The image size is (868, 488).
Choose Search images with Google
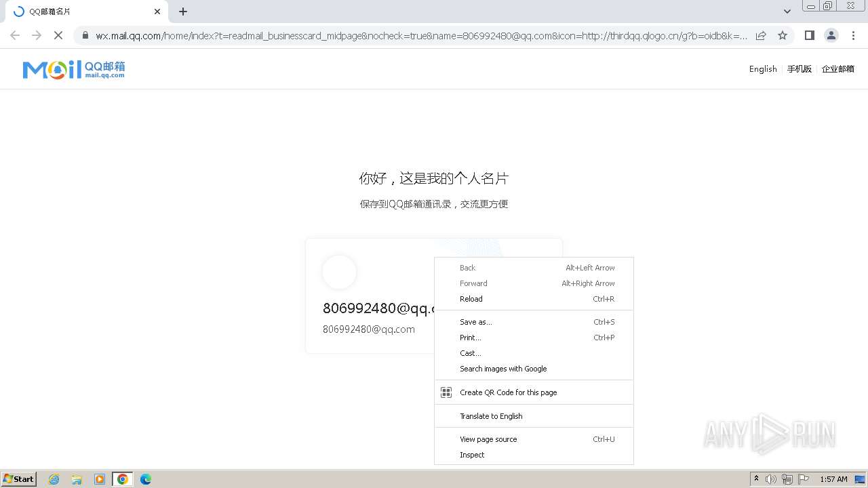[534, 369]
